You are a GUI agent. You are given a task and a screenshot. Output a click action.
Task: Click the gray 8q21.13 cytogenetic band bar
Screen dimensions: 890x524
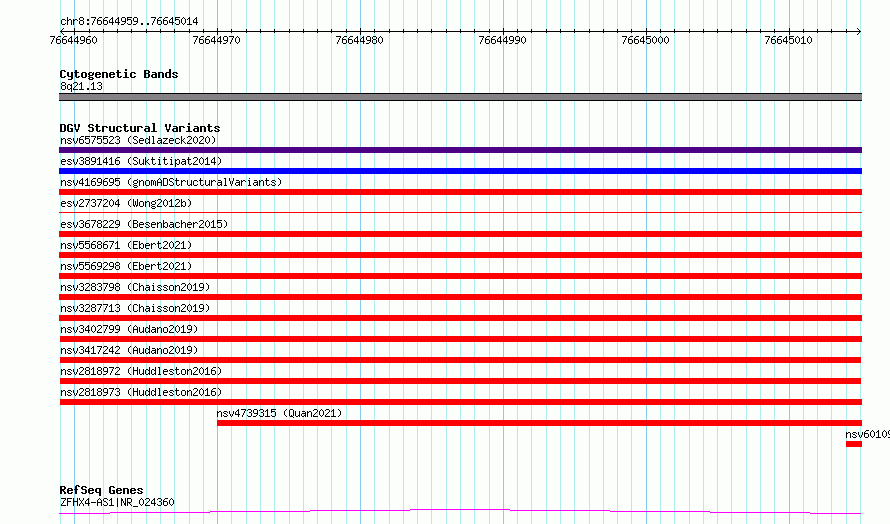460,97
